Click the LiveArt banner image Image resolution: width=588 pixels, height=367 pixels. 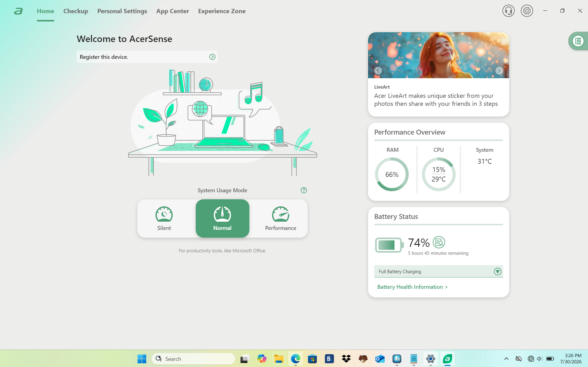pos(438,55)
